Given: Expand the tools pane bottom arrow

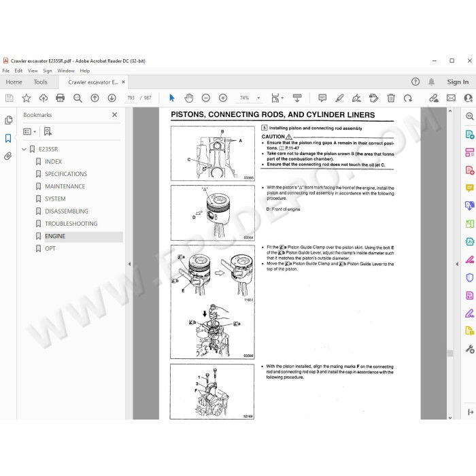Looking at the screenshot, I should pyautogui.click(x=471, y=412).
